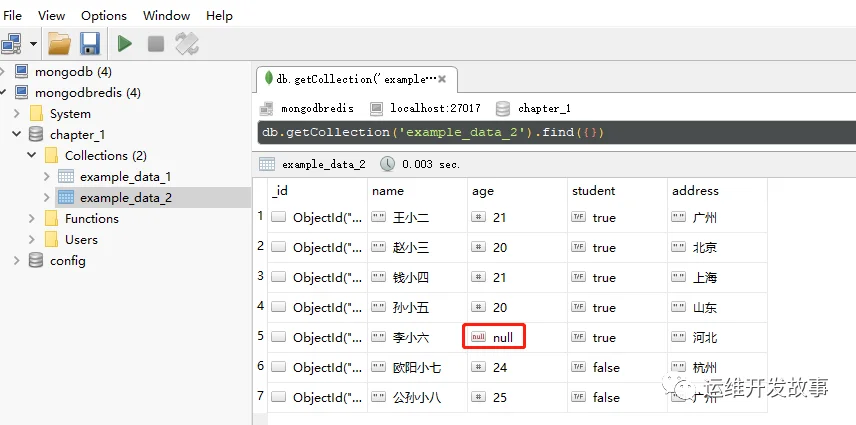Screen dimensions: 856x425
Task: Select mongodb (4) connection in tree
Action: click(x=73, y=71)
